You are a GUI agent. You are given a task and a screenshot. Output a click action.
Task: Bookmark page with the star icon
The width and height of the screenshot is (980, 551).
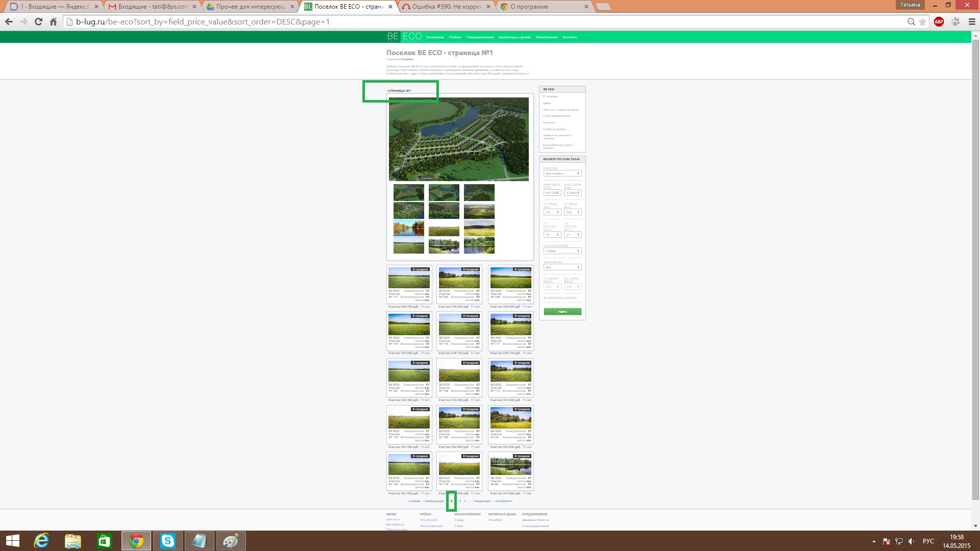coord(922,22)
